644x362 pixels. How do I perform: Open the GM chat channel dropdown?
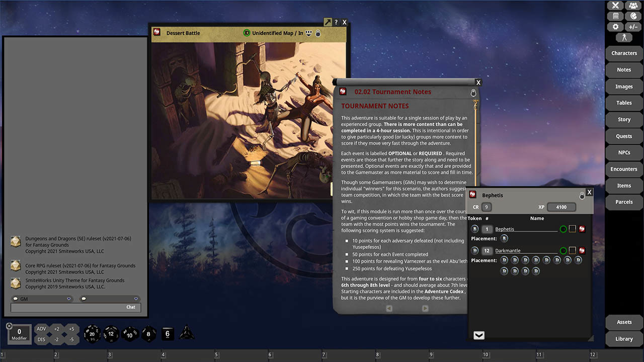[69, 299]
